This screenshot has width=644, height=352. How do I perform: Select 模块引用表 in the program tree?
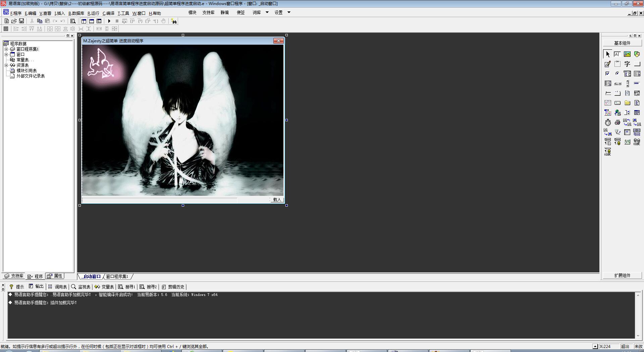click(x=26, y=71)
